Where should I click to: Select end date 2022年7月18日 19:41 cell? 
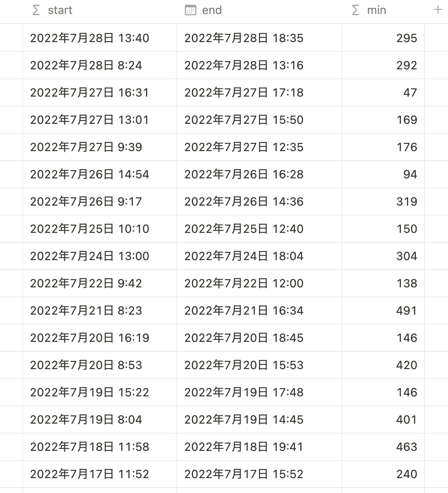[259, 447]
